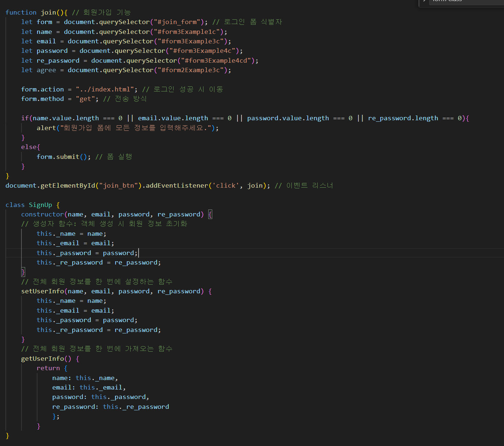Click 'name.value.length' in the if condition
This screenshot has height=446, width=504.
pyautogui.click(x=66, y=118)
